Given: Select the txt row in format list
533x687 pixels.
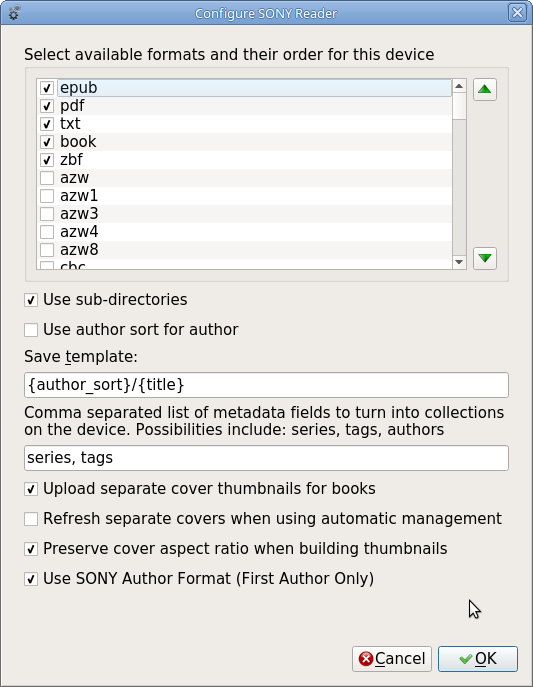Looking at the screenshot, I should pos(244,124).
